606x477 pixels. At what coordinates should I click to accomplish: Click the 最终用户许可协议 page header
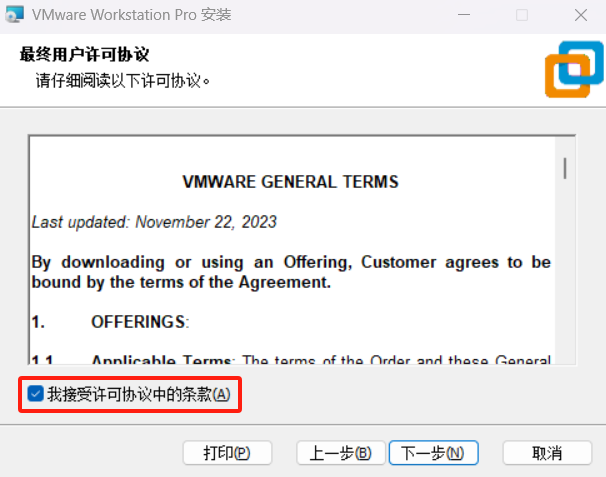click(x=84, y=55)
